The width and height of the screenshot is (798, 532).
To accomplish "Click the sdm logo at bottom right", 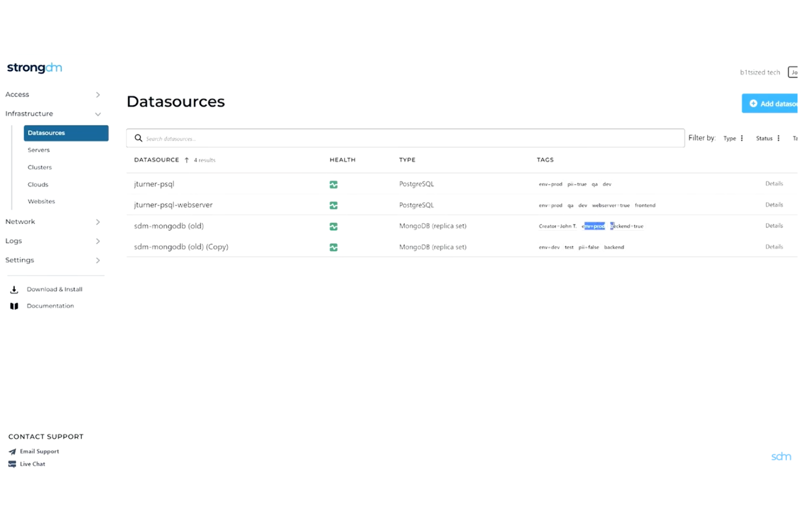I will pos(781,456).
